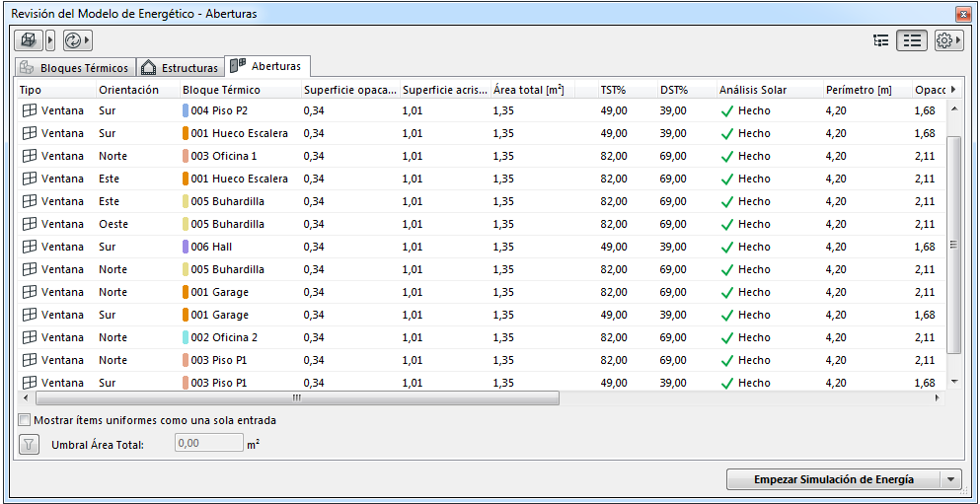
Task: Click purple swatch of 006 Hall
Action: (x=186, y=247)
